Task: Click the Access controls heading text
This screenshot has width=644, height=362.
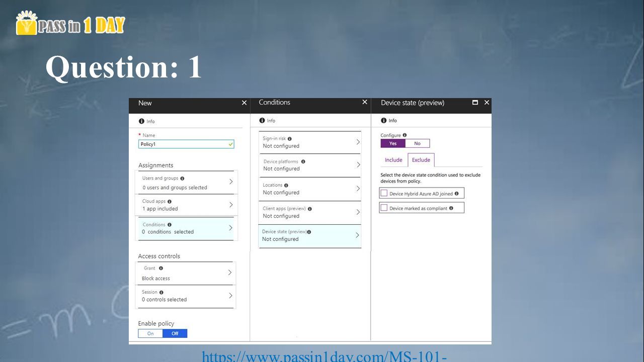Action: [159, 256]
